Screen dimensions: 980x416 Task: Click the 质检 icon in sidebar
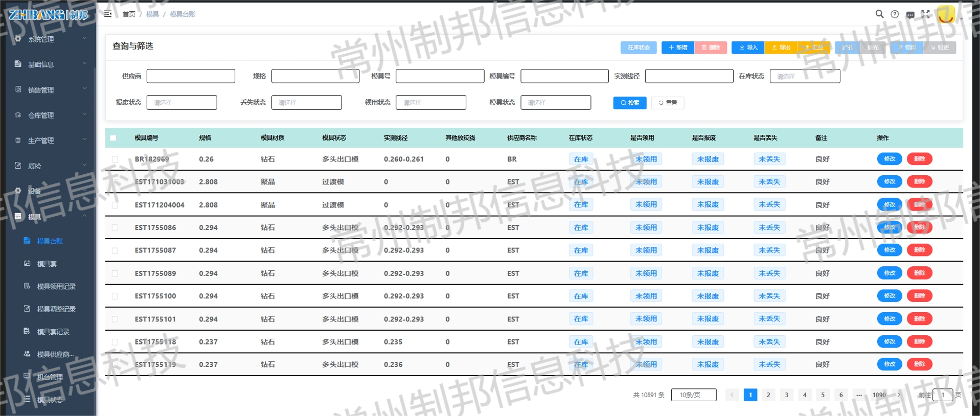pos(18,166)
